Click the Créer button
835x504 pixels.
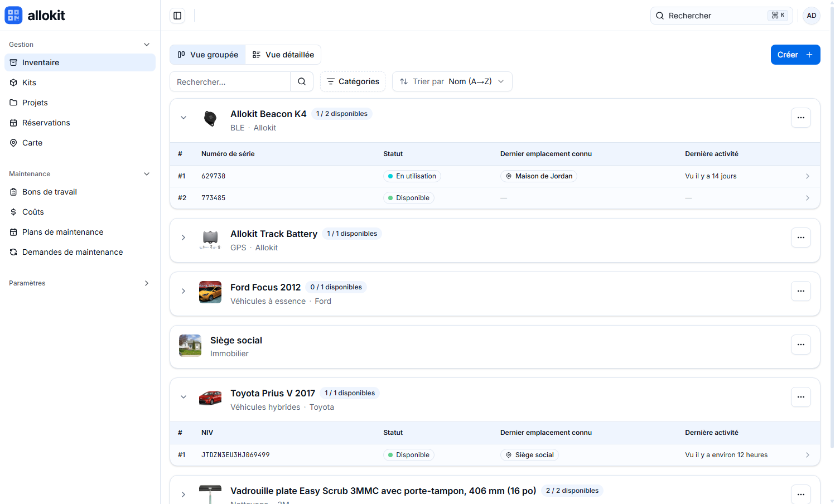pos(795,55)
